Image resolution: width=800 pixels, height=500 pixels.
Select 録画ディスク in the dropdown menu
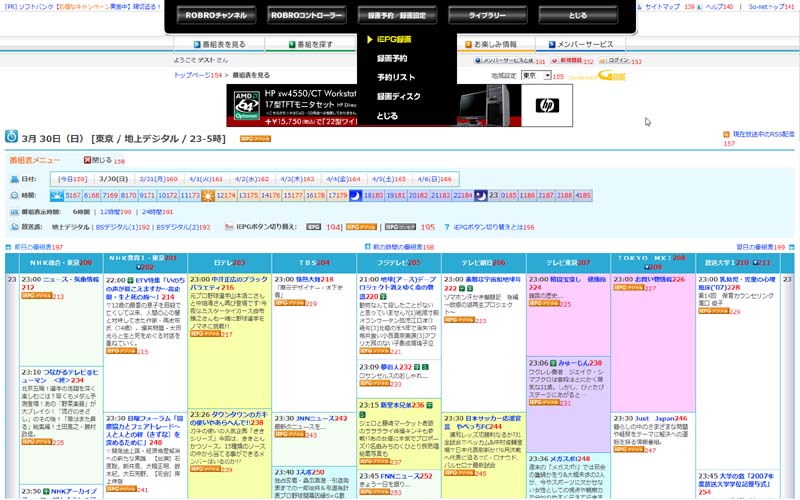coord(398,96)
